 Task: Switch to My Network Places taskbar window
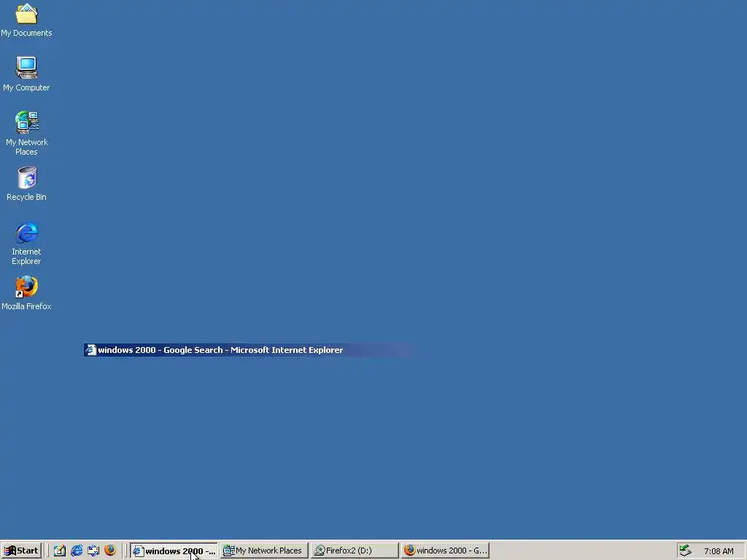tap(264, 551)
